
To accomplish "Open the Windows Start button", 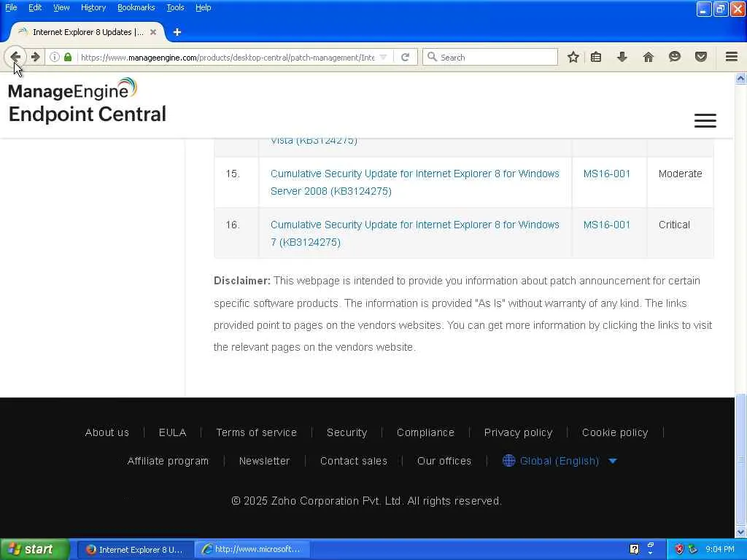I will pyautogui.click(x=35, y=549).
